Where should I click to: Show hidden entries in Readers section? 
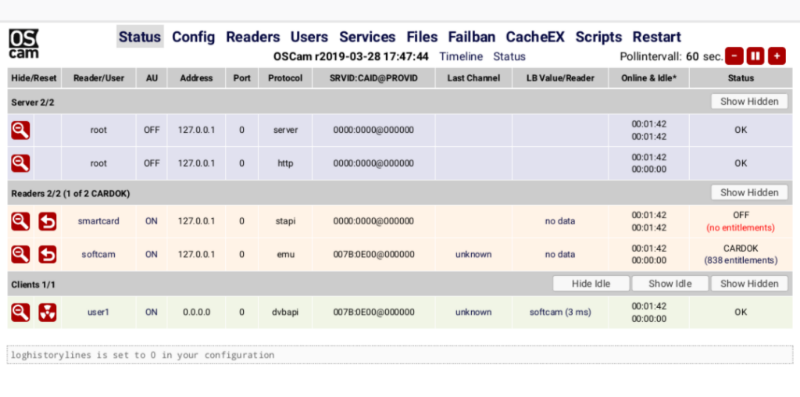(x=749, y=192)
